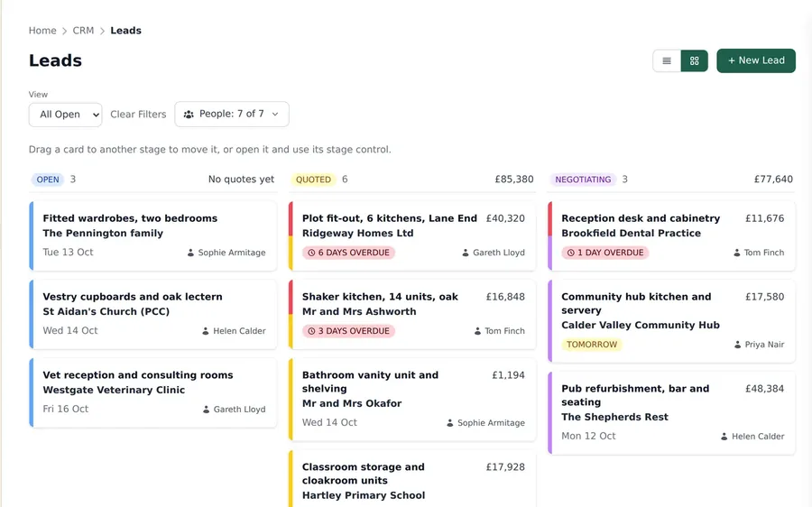Open Fitted wardrobes, two bedrooms card
The image size is (812, 507).
(x=153, y=235)
